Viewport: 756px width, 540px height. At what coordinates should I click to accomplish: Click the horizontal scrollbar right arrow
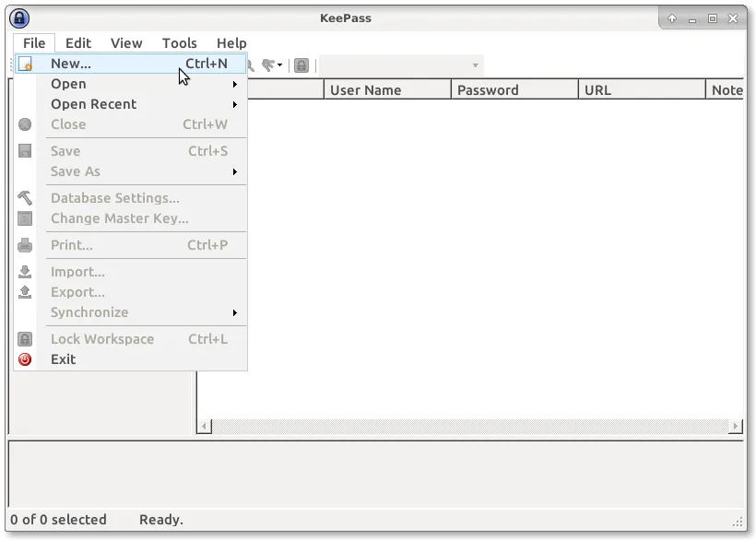(735, 427)
